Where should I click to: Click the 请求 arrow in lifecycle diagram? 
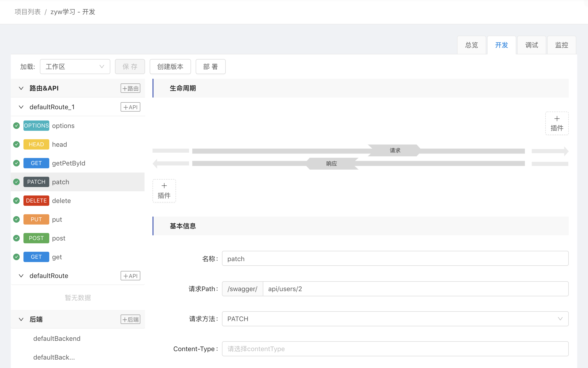[x=395, y=150]
